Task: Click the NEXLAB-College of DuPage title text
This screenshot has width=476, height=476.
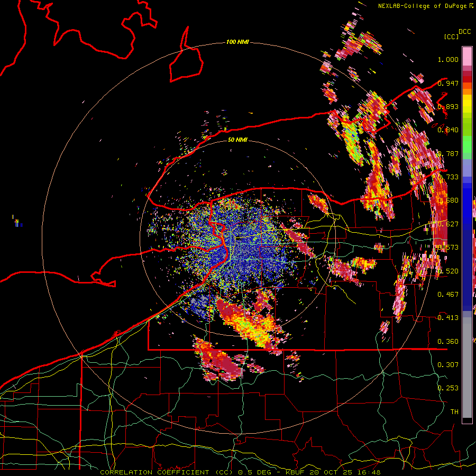Action: 425,6
